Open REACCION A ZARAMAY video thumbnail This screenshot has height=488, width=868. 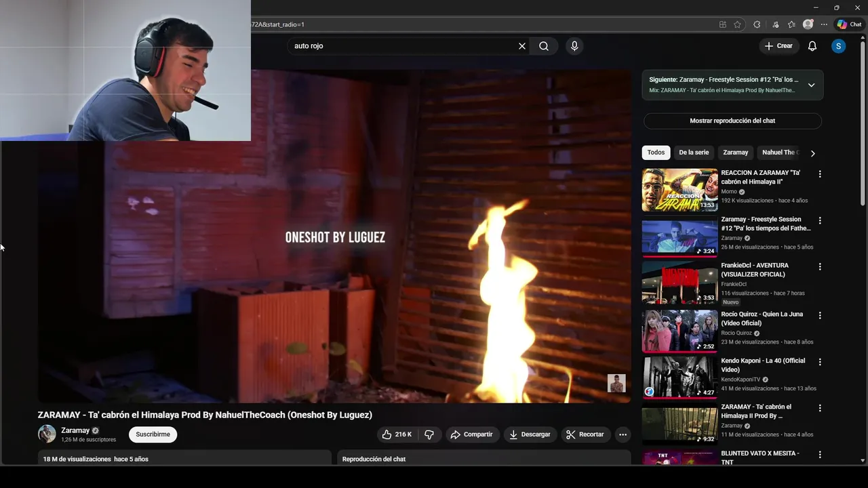tap(679, 190)
